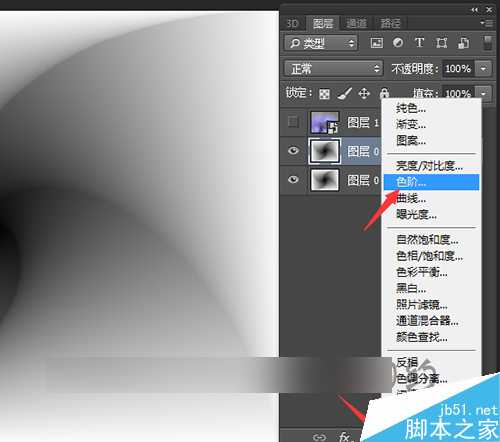This screenshot has height=442, width=500.
Task: Open the 不透明度 slider dropdown arrow
Action: pos(483,69)
